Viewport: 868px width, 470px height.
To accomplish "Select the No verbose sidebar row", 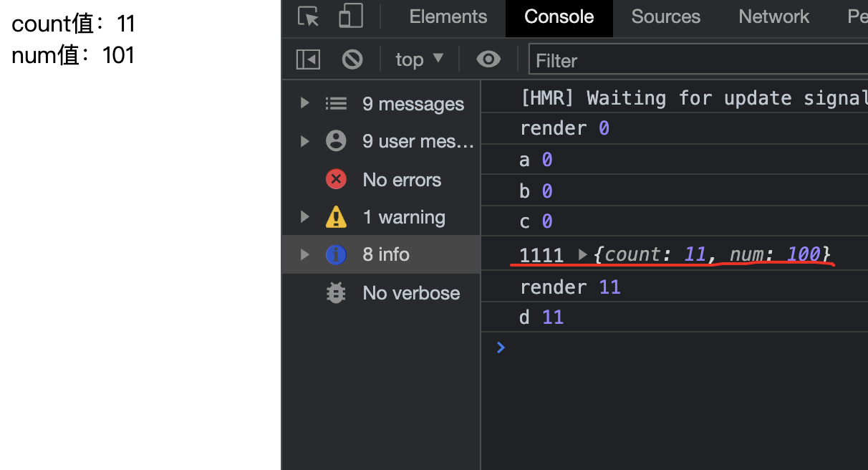I will coord(381,292).
